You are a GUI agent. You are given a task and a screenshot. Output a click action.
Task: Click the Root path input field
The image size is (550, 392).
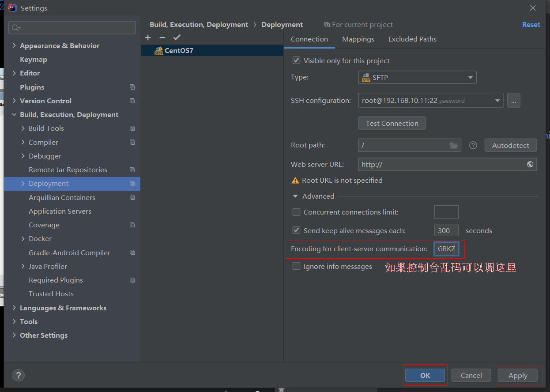coord(410,145)
